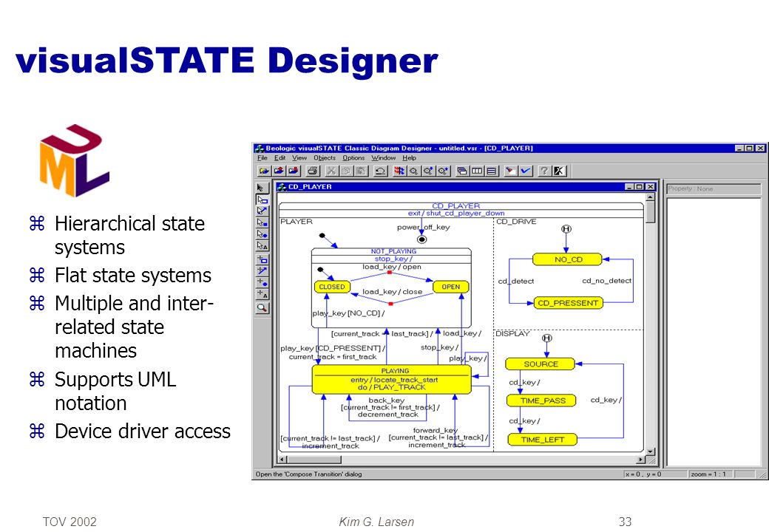Click the 'load_key / close' transition label
Screen dimensions: 769x532
tap(393, 291)
